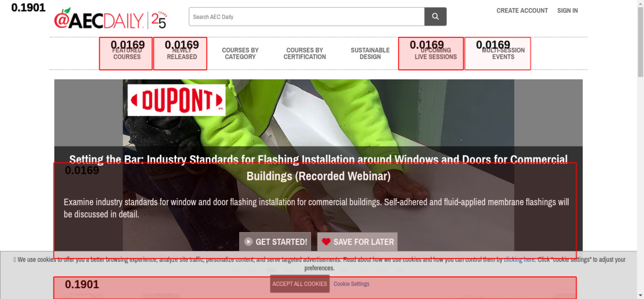
Task: Open Featured Courses menu item
Action: point(127,53)
